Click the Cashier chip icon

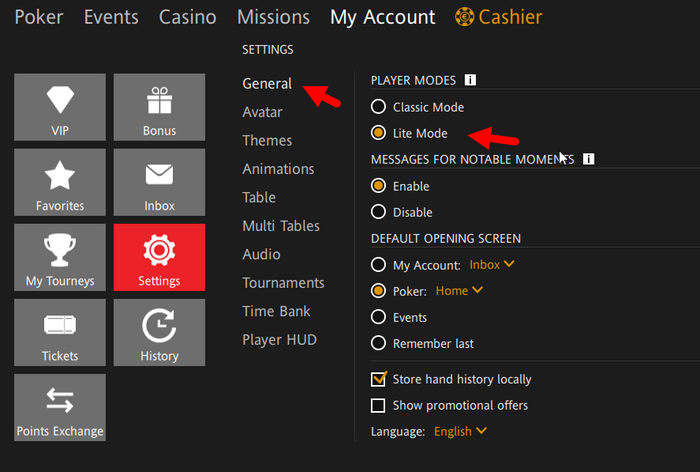coord(464,17)
